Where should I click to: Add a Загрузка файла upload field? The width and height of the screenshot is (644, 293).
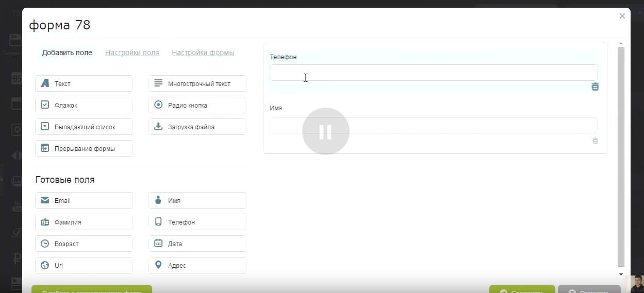197,127
